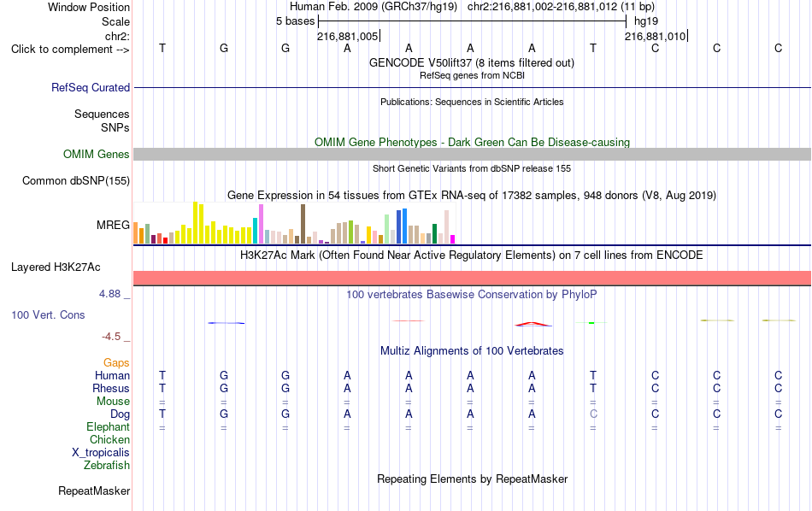Click the OMIM Gene Phenotypes title text
Screen dimensions: 812x511
click(472, 142)
